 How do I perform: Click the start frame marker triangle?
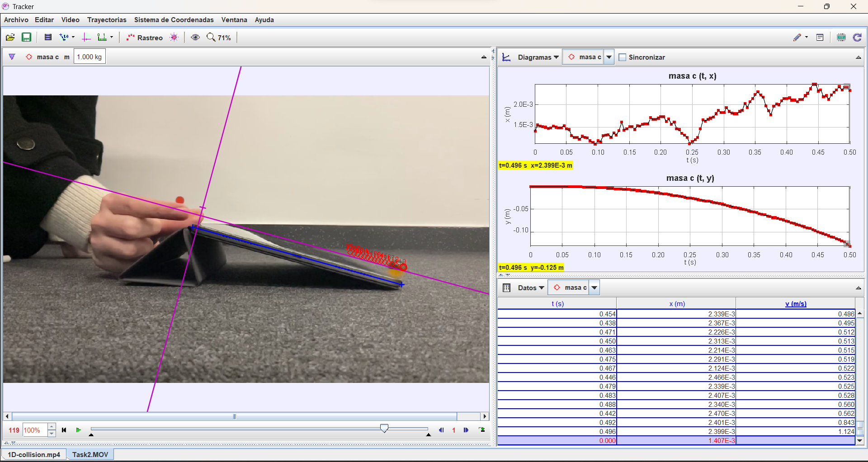click(91, 435)
